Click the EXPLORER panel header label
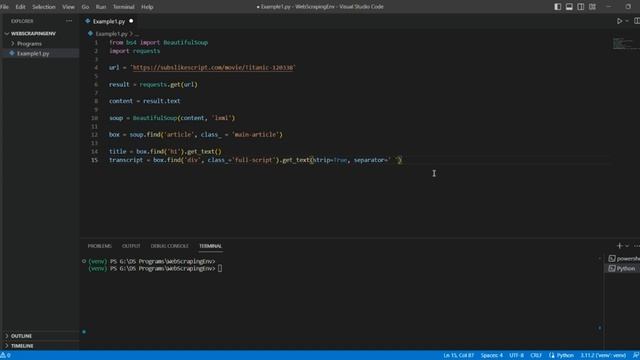The height and width of the screenshot is (360, 640). pyautogui.click(x=22, y=21)
